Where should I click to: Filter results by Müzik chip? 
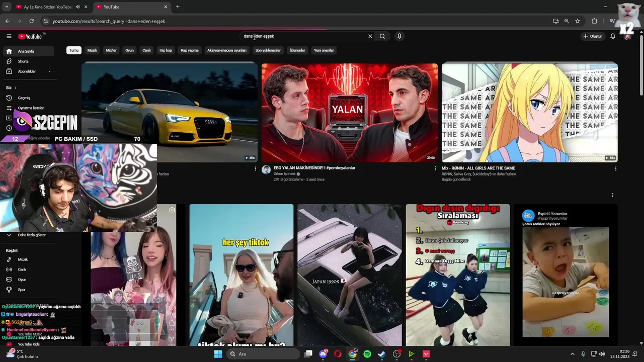click(x=92, y=50)
